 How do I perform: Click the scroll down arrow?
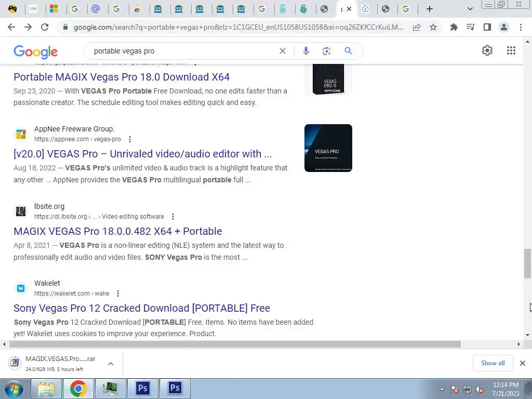528,335
